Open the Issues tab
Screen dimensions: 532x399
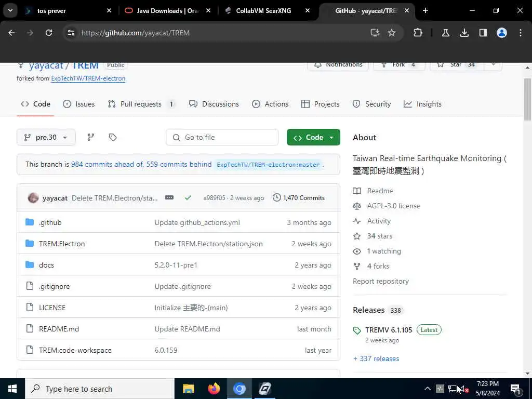click(x=79, y=104)
